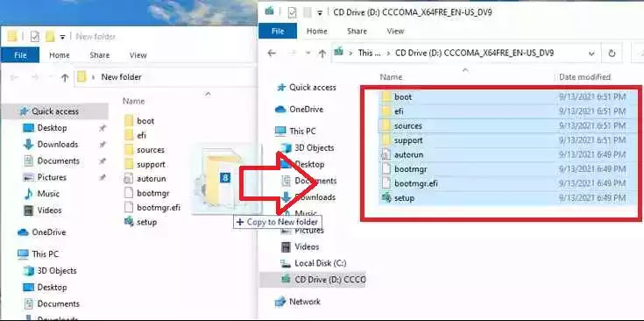Select support folder in CD Drive window
The image size is (644, 321).
508,140
